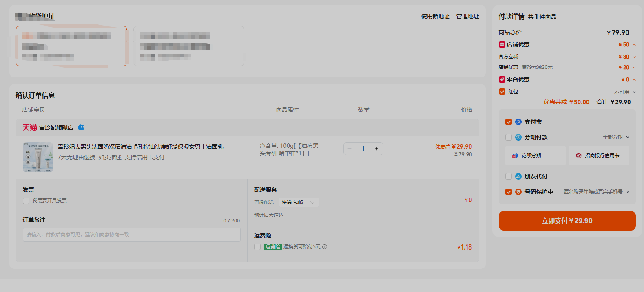Viewport: 644px width, 292px height.
Task: Click the Tmall logo icon beside store name
Action: tap(29, 127)
